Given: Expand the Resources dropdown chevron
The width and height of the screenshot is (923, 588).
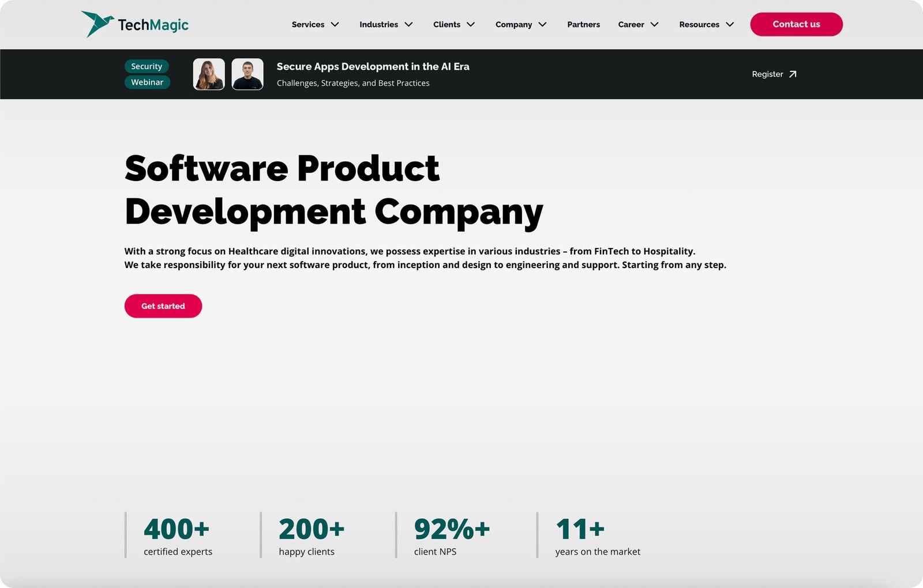Looking at the screenshot, I should [x=730, y=25].
